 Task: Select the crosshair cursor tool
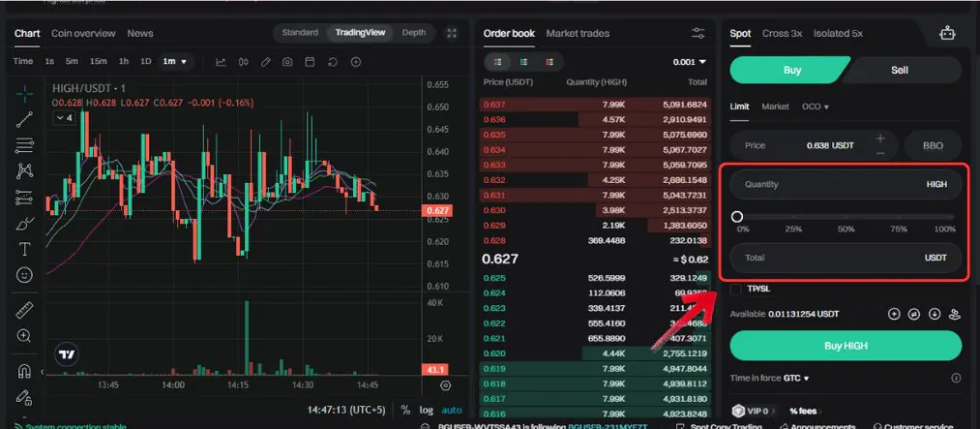pyautogui.click(x=24, y=94)
